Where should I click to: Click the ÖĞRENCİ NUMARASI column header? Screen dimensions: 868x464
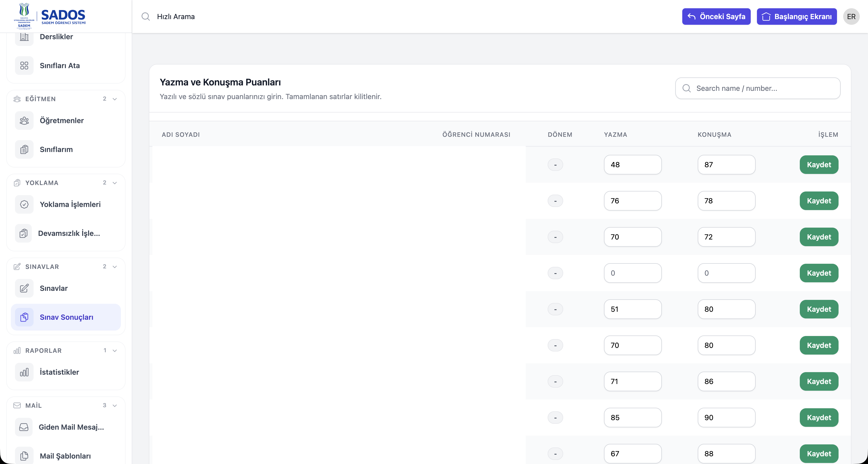coord(476,135)
